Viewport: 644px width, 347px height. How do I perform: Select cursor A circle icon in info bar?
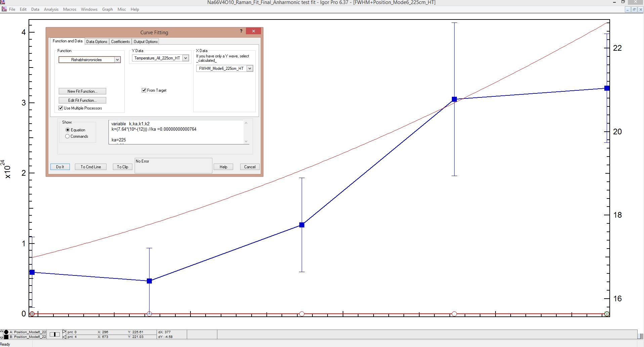pos(7,332)
